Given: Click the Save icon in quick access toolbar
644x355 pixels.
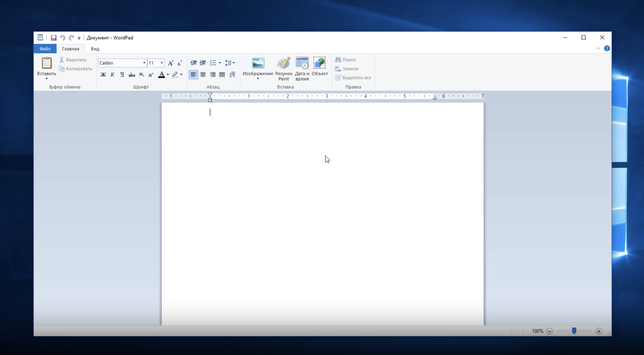Looking at the screenshot, I should point(54,38).
